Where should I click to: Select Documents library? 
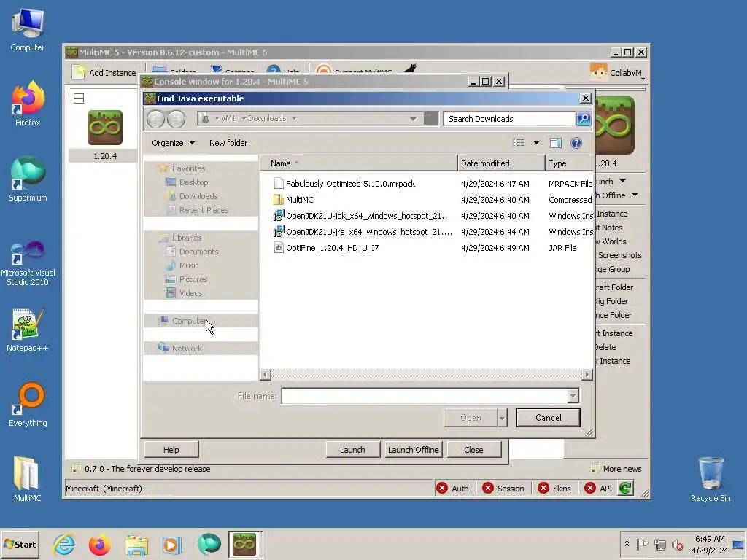coord(198,252)
